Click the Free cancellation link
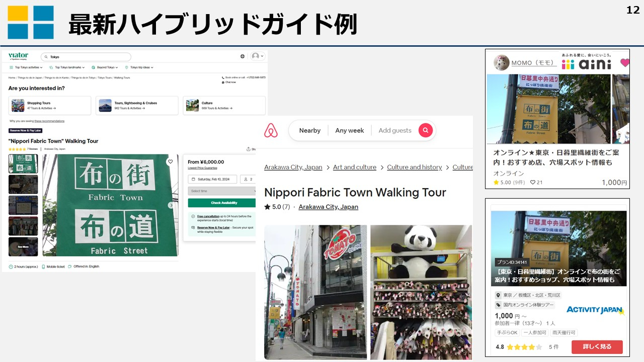This screenshot has width=644, height=362. click(x=208, y=216)
